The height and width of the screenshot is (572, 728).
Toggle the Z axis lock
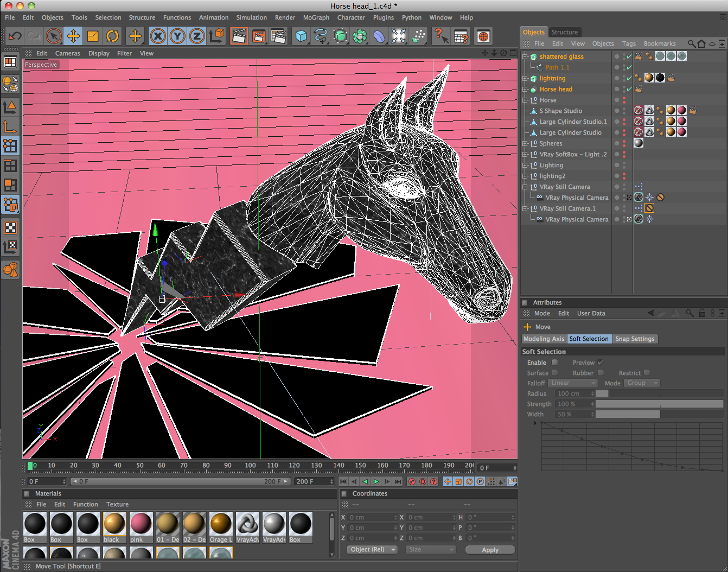[196, 36]
